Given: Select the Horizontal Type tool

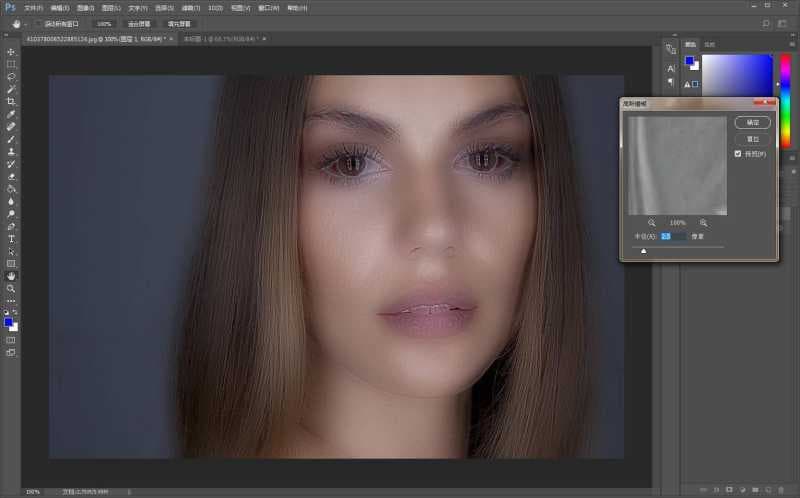Looking at the screenshot, I should click(x=11, y=239).
